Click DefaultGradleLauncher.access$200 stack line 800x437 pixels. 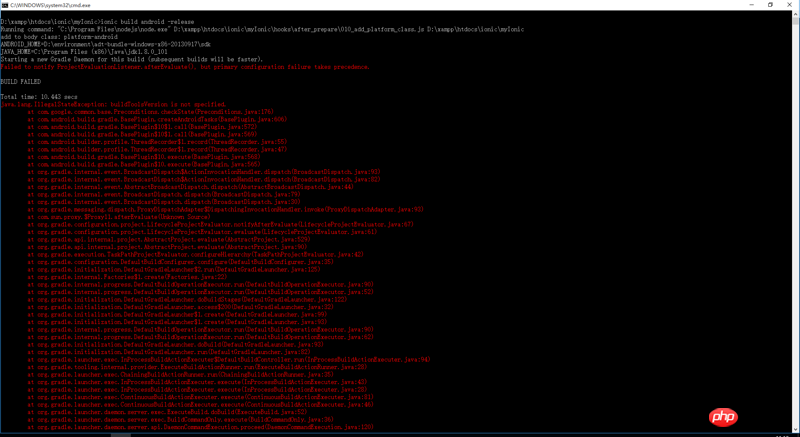(181, 306)
